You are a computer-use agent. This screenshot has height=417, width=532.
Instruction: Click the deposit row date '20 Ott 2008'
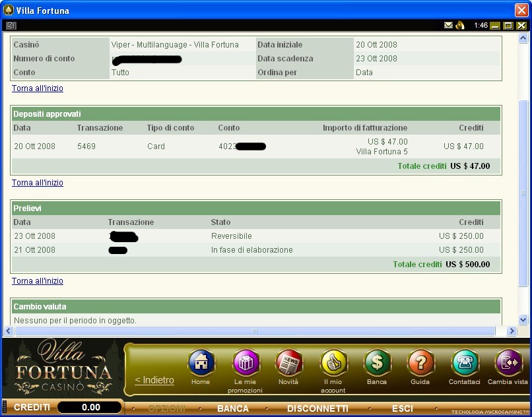tap(34, 146)
